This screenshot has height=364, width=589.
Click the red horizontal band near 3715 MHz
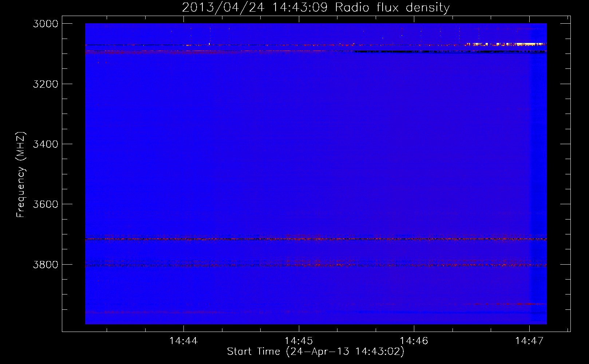coord(316,239)
